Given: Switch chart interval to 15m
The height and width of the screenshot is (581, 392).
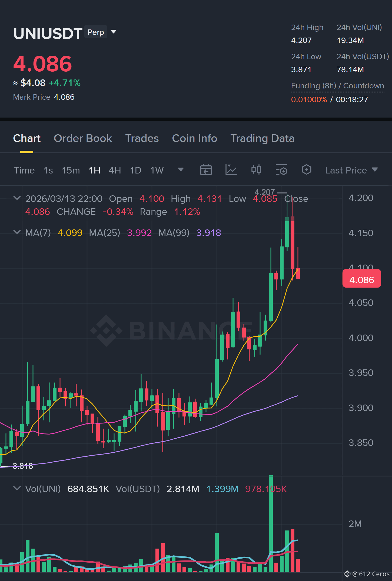Looking at the screenshot, I should [71, 170].
